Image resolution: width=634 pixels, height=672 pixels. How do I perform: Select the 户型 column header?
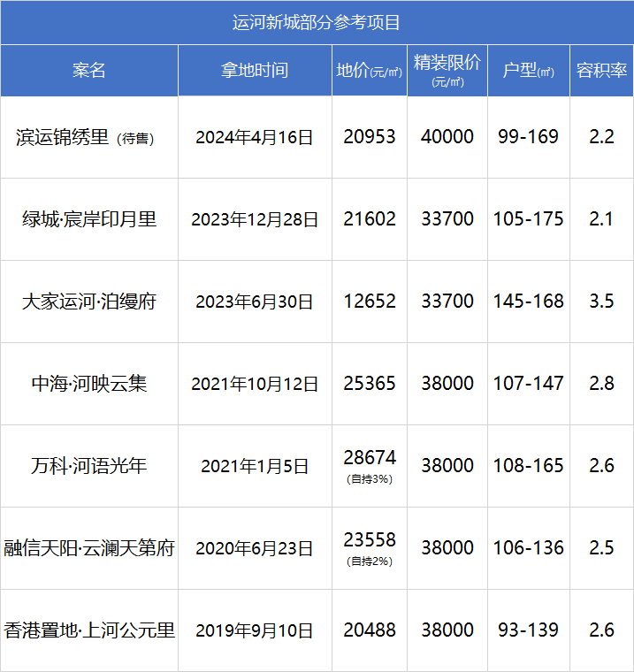click(528, 71)
